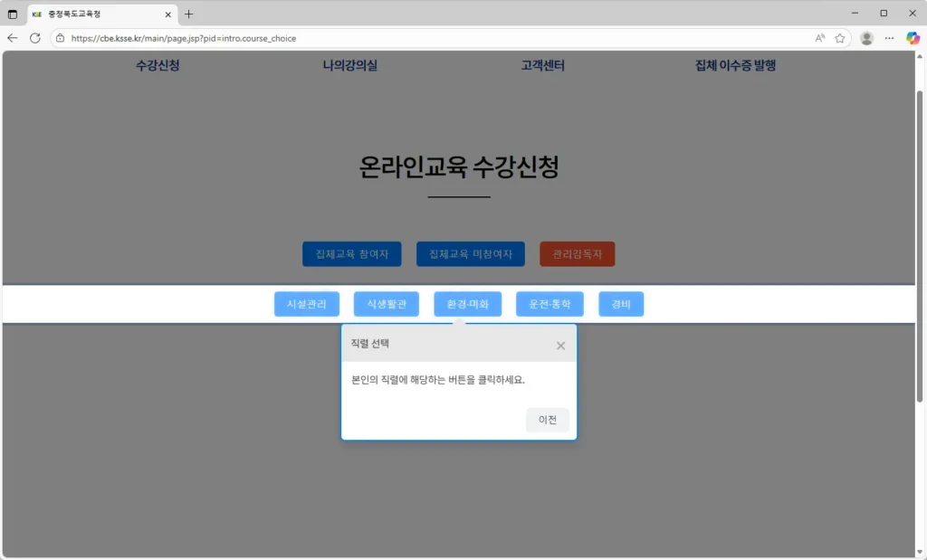The width and height of the screenshot is (927, 560).
Task: Close the 직렬 선택 popup
Action: (559, 344)
